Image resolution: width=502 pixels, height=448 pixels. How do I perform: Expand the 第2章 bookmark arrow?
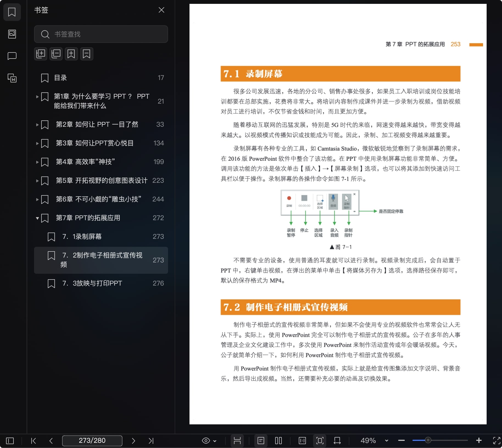pos(37,125)
